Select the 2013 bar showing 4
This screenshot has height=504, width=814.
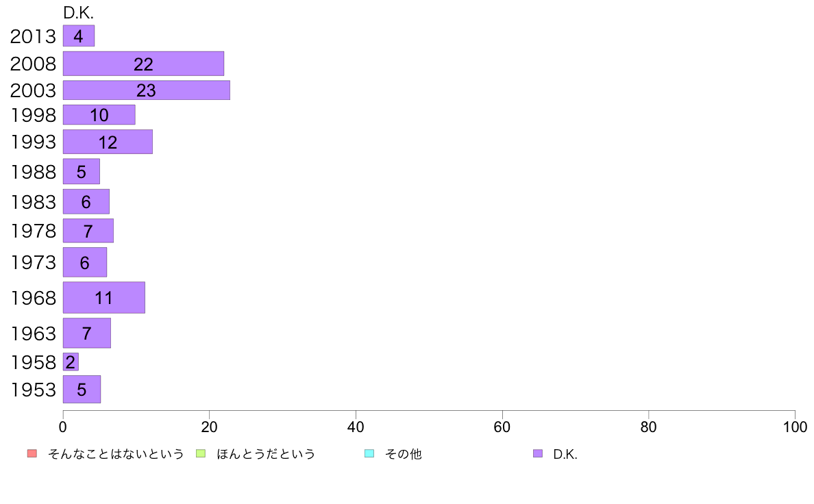click(x=79, y=36)
